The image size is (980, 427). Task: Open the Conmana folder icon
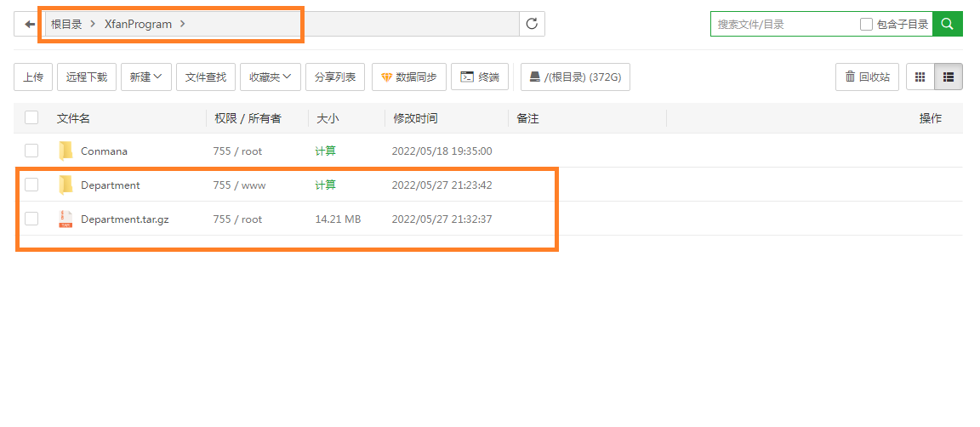(66, 151)
